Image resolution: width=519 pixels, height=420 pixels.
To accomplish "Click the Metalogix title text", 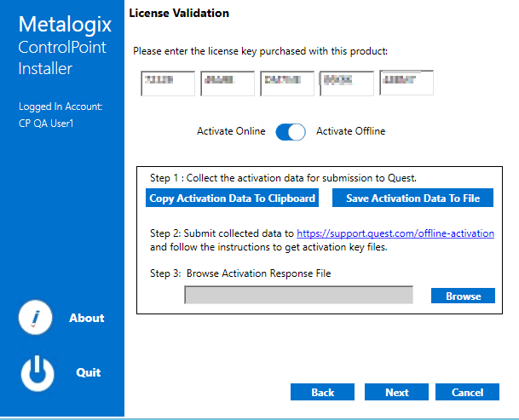I will click(65, 25).
